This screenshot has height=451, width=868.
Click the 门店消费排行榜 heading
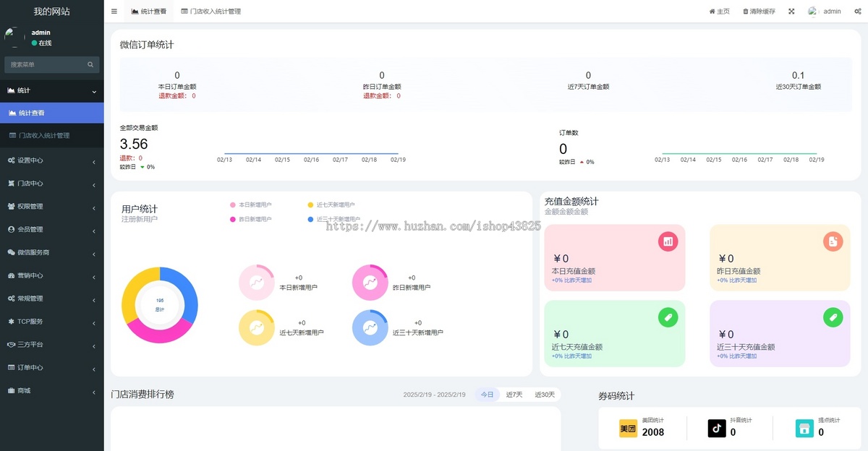click(142, 395)
